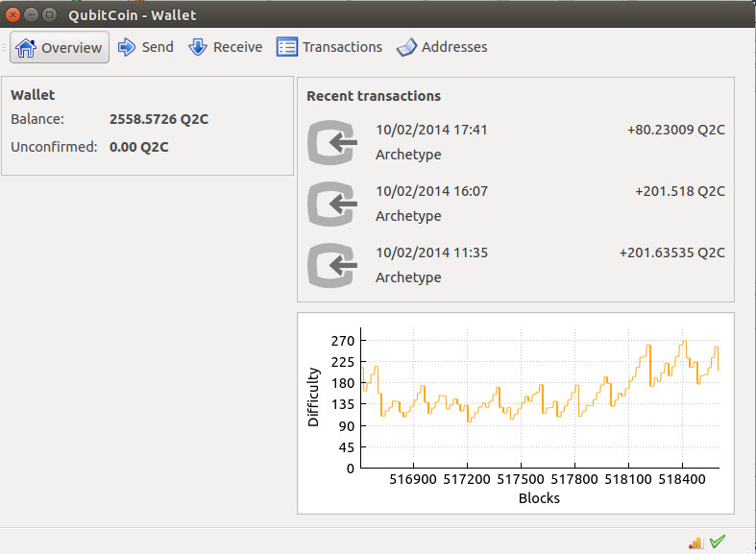
Task: Open the Receive tab
Action: 225,47
